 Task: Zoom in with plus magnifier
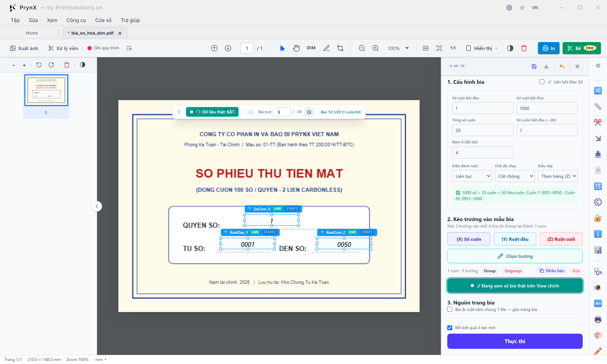pos(375,48)
